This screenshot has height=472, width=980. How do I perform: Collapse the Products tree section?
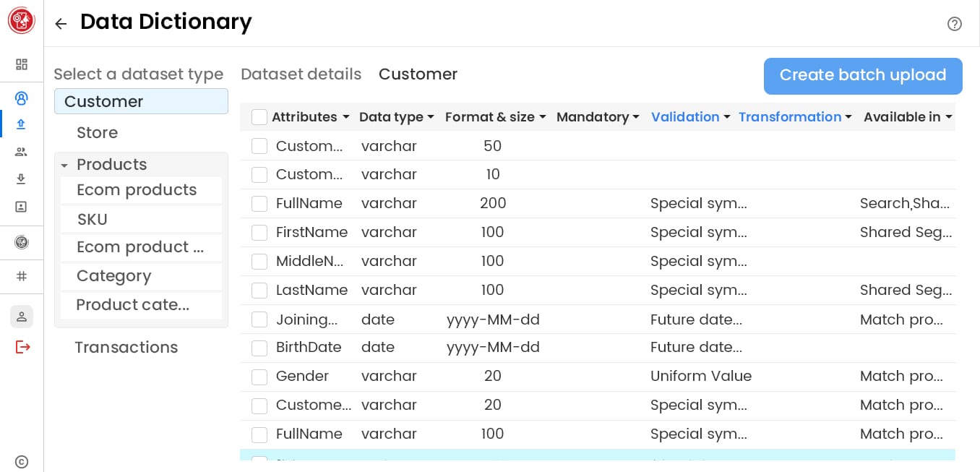[x=64, y=166]
